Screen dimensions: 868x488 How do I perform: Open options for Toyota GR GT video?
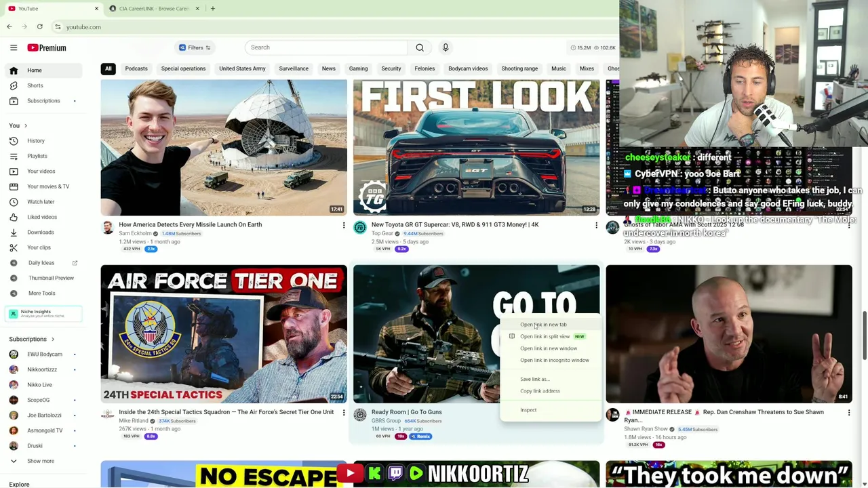pos(596,225)
